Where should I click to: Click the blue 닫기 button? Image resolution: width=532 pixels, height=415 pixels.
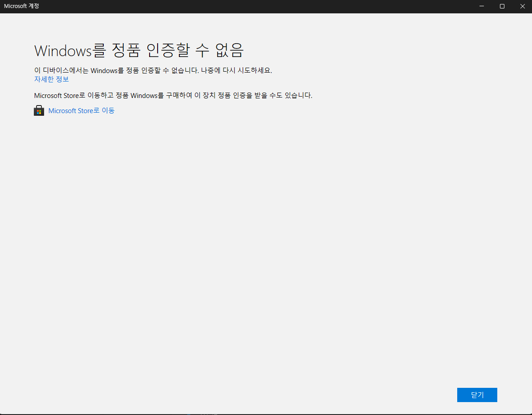click(477, 395)
